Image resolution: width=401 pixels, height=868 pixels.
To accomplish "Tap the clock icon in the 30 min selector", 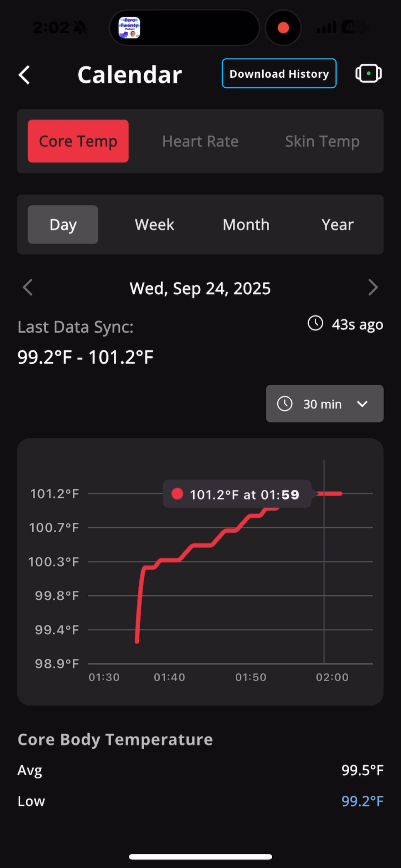I will [x=285, y=404].
